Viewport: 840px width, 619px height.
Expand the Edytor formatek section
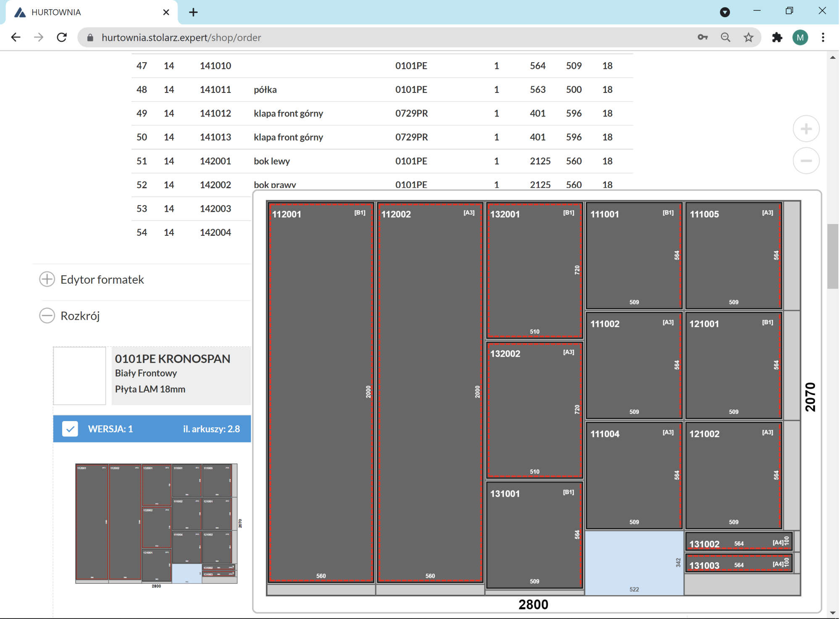pos(47,279)
